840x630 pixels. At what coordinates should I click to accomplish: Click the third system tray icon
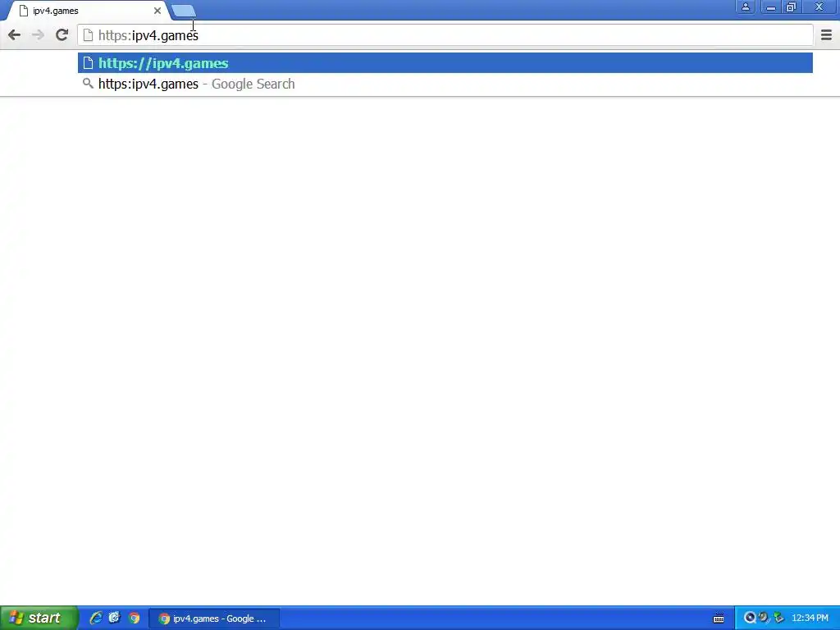pos(778,619)
